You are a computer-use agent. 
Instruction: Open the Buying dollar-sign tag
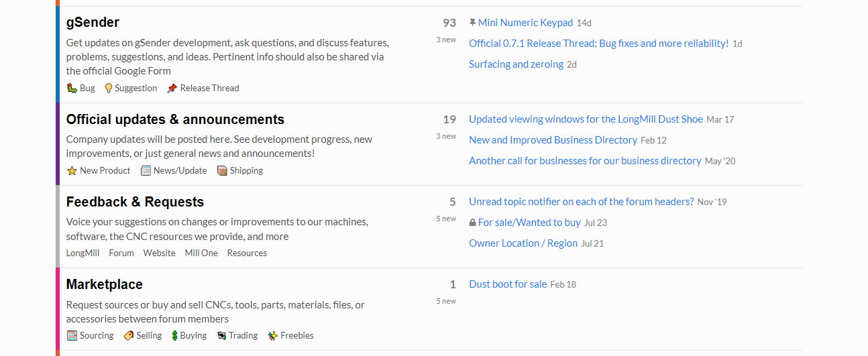189,335
